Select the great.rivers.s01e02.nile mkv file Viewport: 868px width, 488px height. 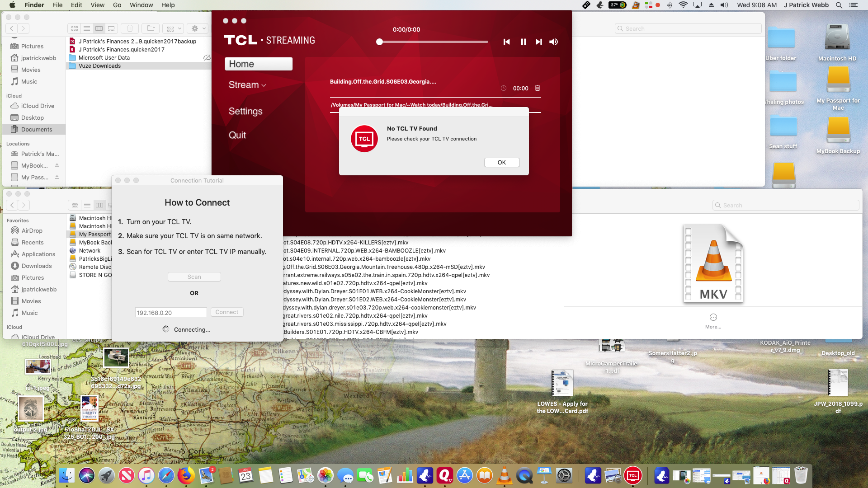pyautogui.click(x=355, y=316)
